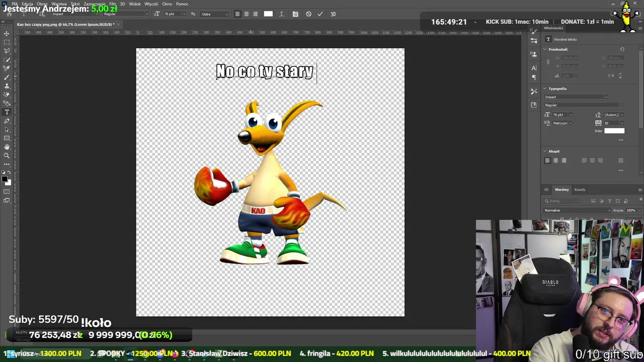The height and width of the screenshot is (362, 644).
Task: Select the Brush tool
Action: tap(7, 77)
